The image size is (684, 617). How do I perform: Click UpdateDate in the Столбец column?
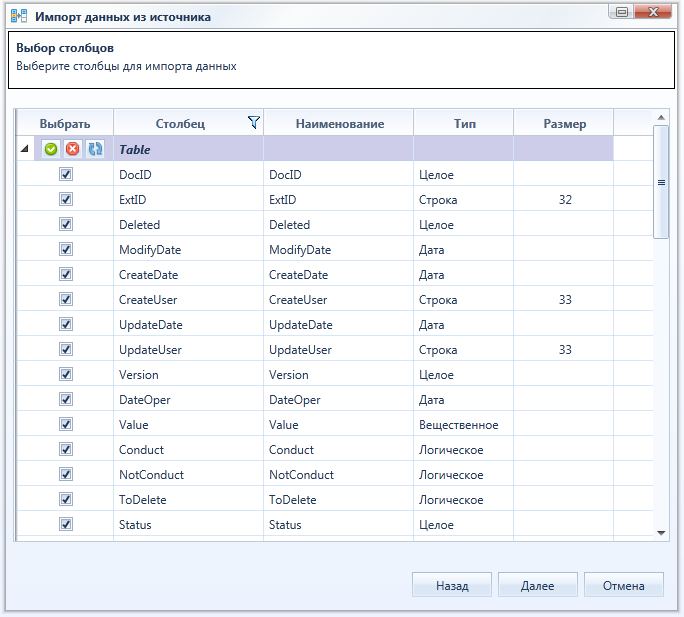pos(150,325)
